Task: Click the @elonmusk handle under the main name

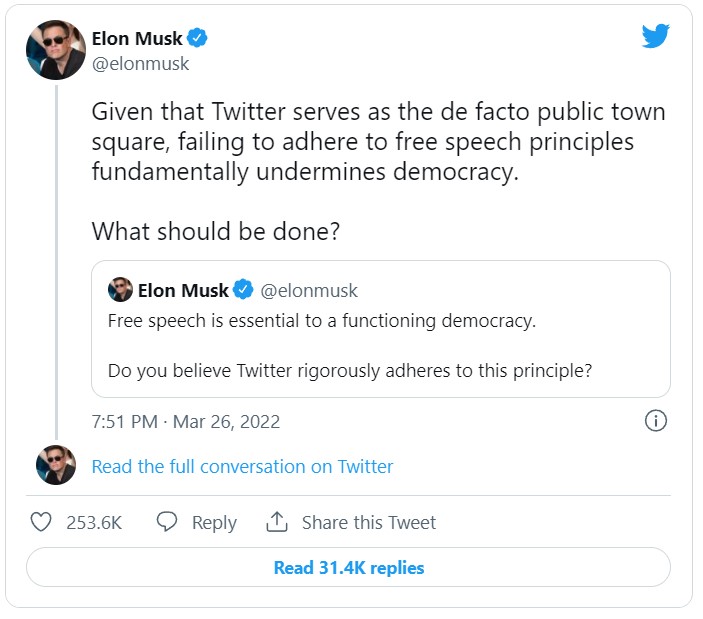Action: (140, 64)
